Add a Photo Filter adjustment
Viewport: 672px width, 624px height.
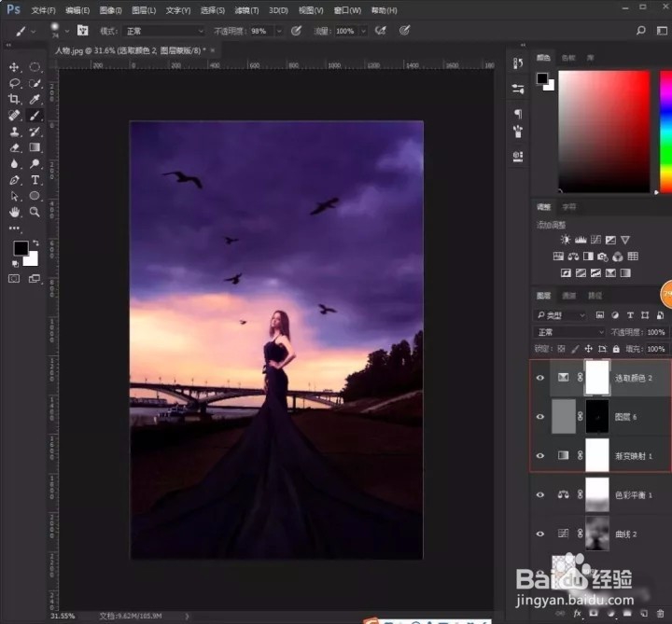coord(603,257)
